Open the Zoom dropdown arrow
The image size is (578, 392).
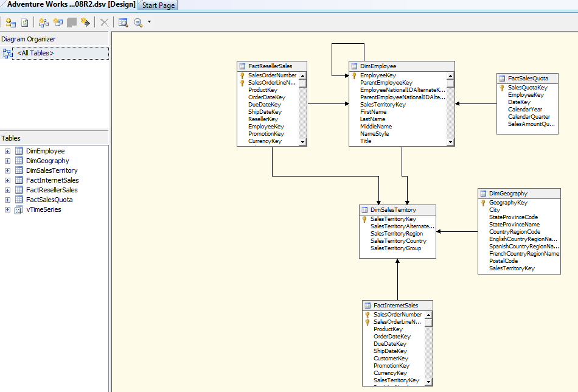(x=149, y=22)
